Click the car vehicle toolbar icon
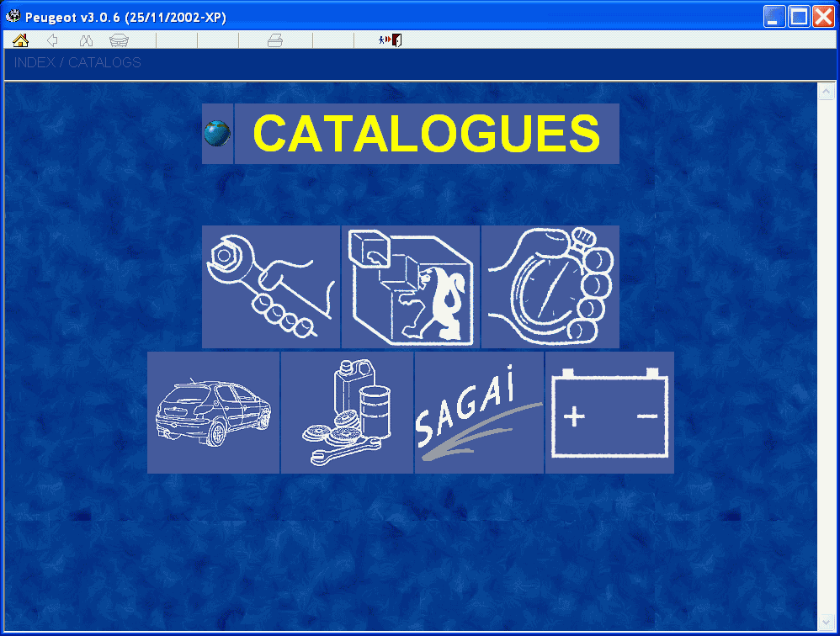 (119, 40)
